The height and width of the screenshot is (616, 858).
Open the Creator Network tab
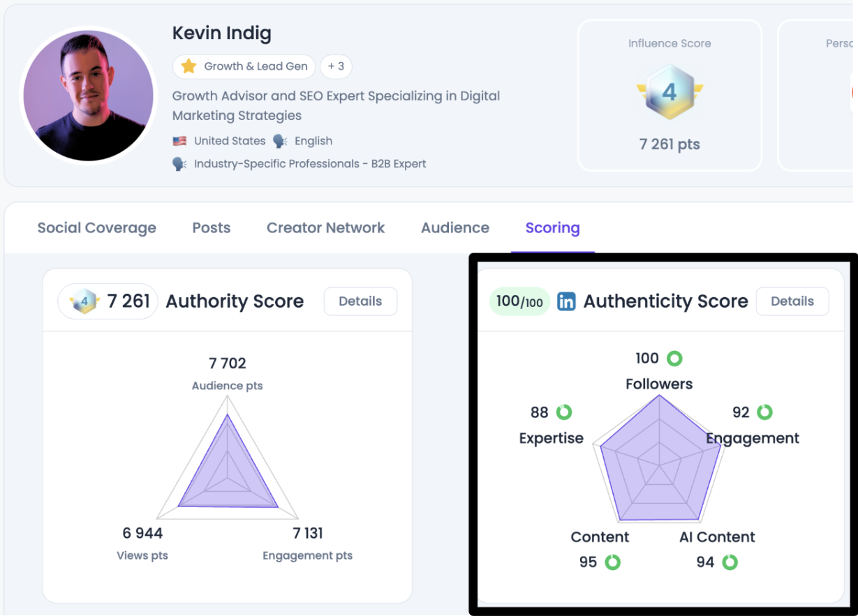tap(325, 228)
